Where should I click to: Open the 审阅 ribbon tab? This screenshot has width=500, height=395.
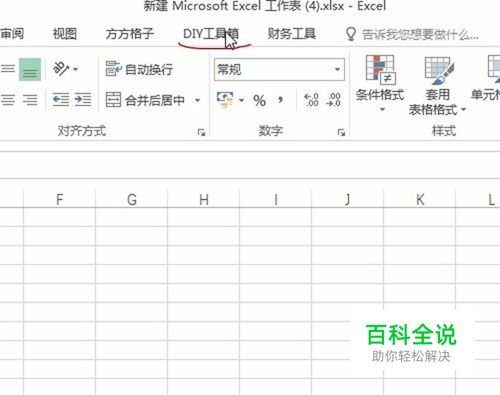12,34
